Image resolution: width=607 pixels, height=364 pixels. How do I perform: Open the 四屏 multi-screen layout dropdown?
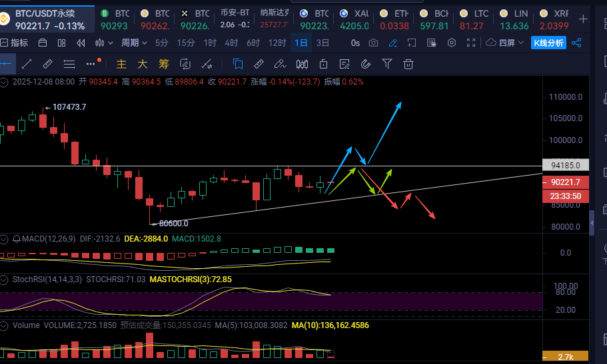[x=505, y=43]
